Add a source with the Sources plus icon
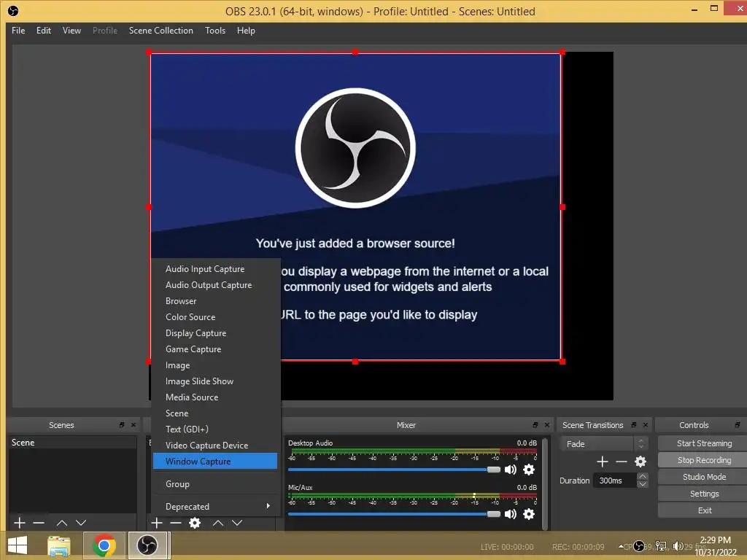 (157, 523)
